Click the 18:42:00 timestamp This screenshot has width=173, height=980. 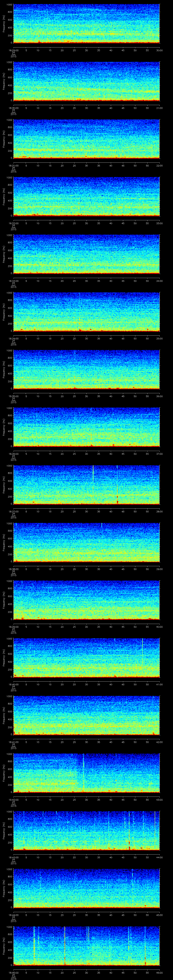[14, 800]
